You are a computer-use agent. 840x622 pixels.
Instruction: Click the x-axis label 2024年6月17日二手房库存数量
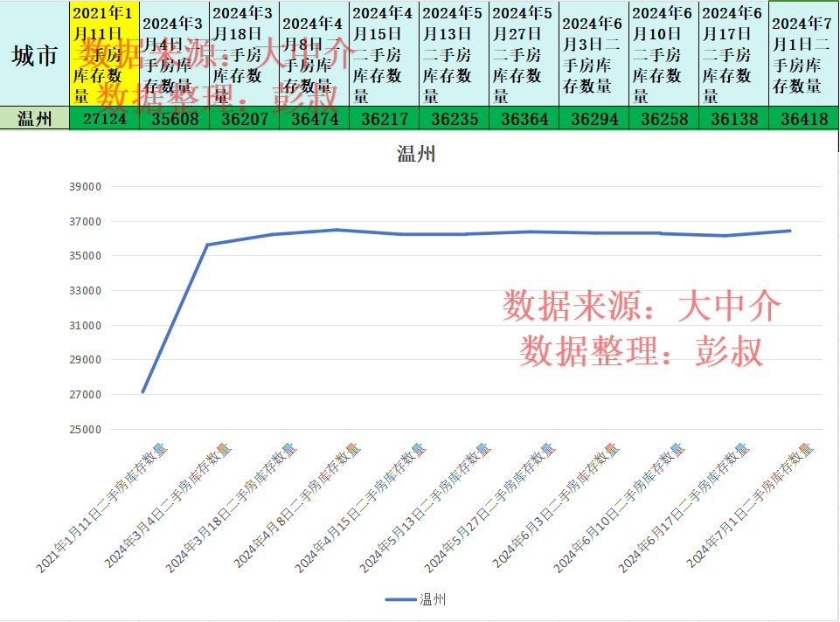click(684, 508)
